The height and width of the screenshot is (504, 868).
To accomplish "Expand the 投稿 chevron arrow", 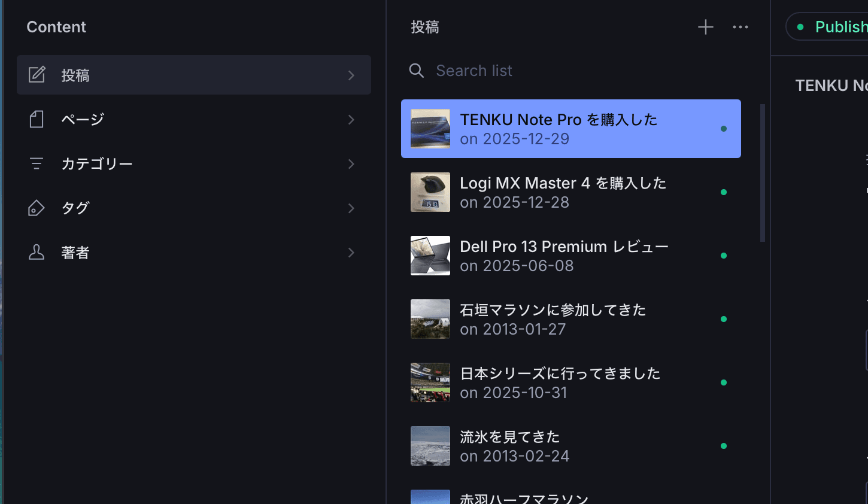I will click(351, 75).
